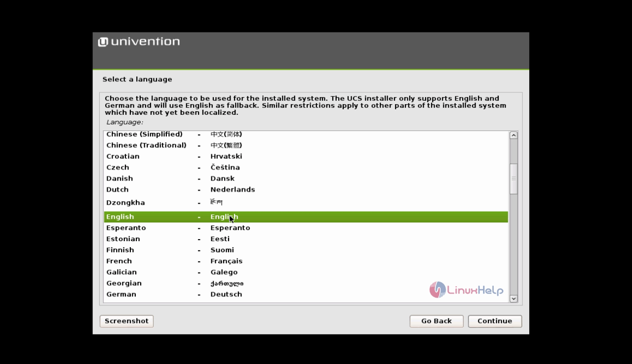
Task: Click the Go Back button
Action: click(436, 321)
